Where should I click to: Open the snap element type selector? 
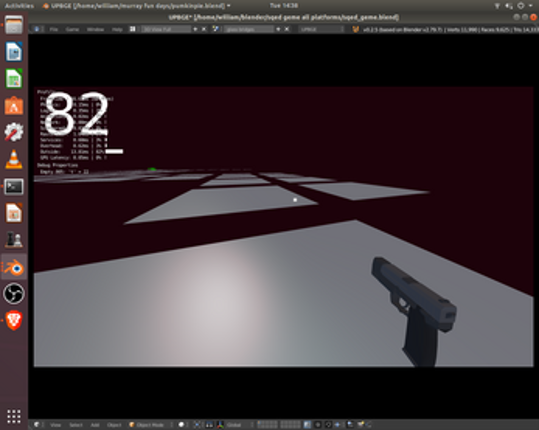tap(338, 425)
